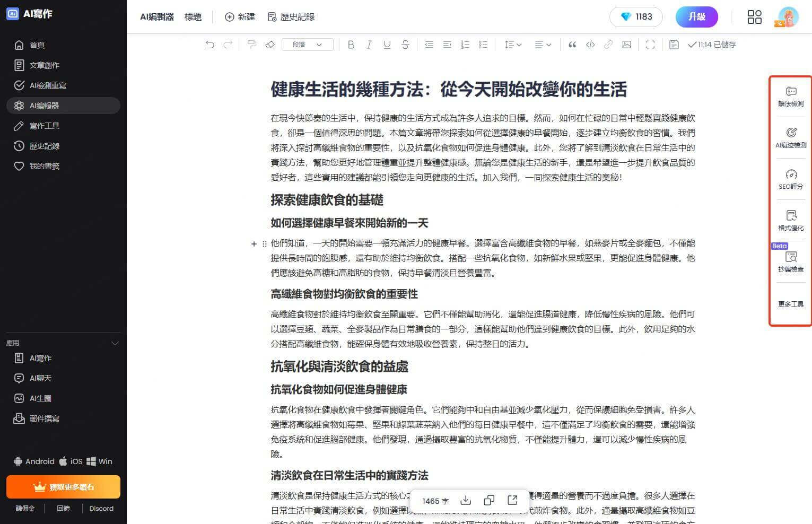
Task: Copy document content from bottom bar
Action: tap(489, 500)
